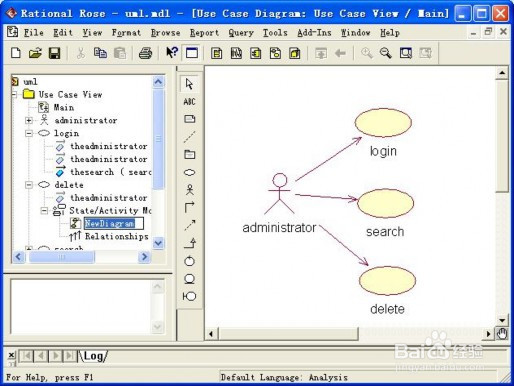This screenshot has width=514, height=386.
Task: Browse Class Diagram toolbar icon
Action: pyautogui.click(x=217, y=53)
